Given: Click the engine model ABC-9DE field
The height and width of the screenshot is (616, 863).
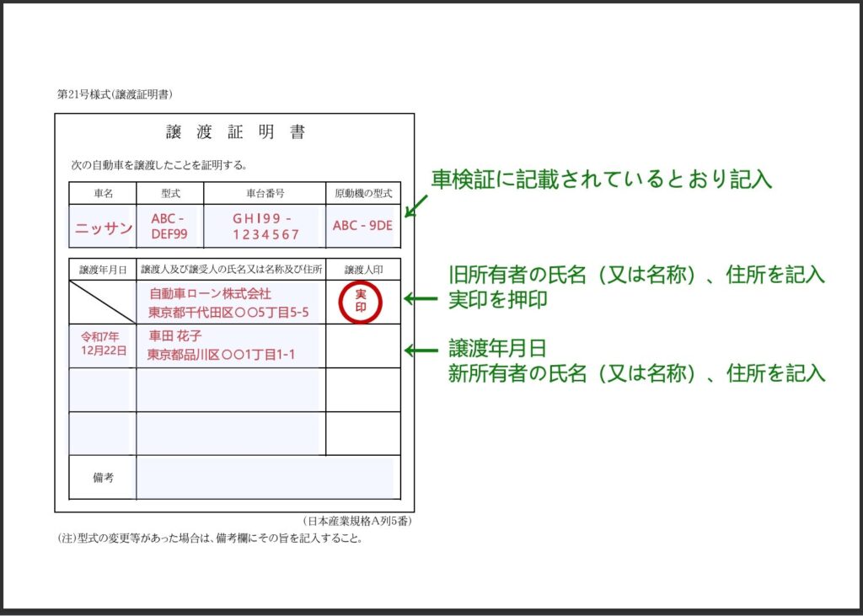Looking at the screenshot, I should point(362,226).
